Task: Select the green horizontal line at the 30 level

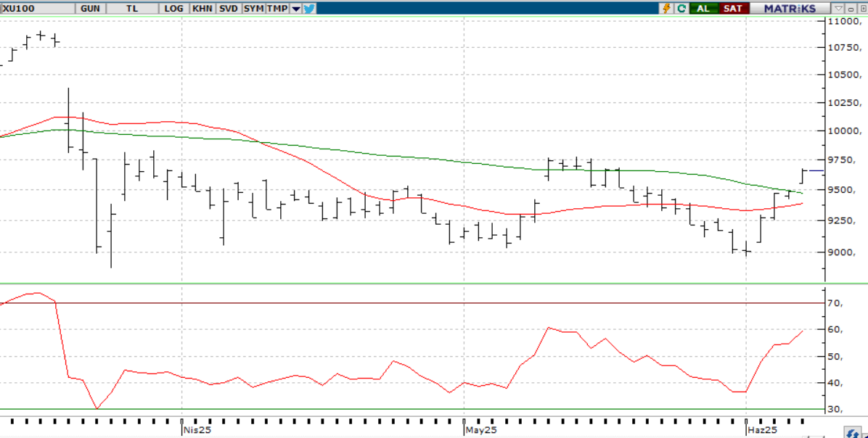Action: click(x=412, y=409)
